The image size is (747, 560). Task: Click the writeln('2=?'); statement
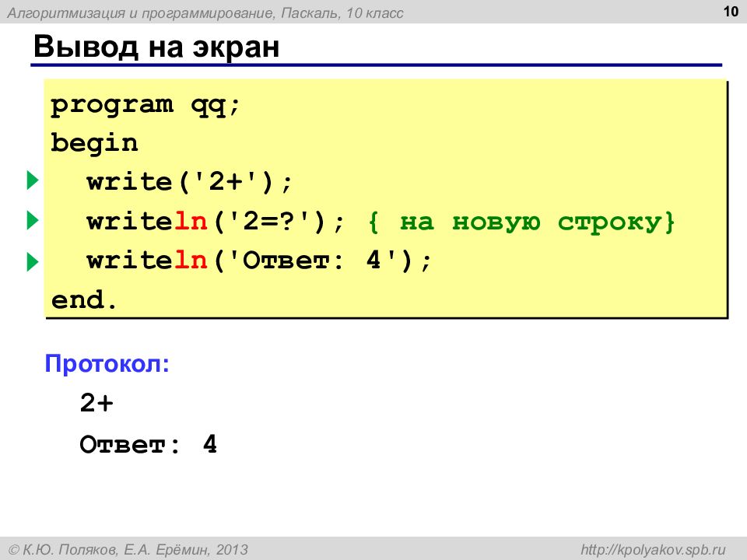pos(215,222)
